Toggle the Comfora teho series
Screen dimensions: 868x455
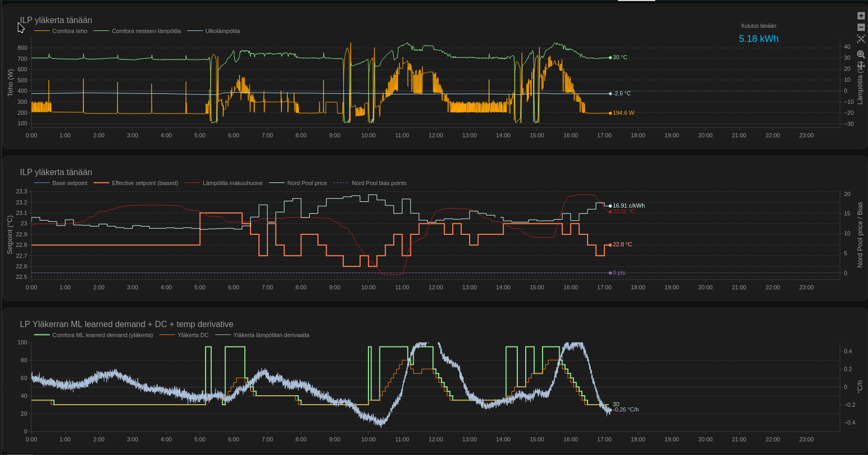click(69, 31)
